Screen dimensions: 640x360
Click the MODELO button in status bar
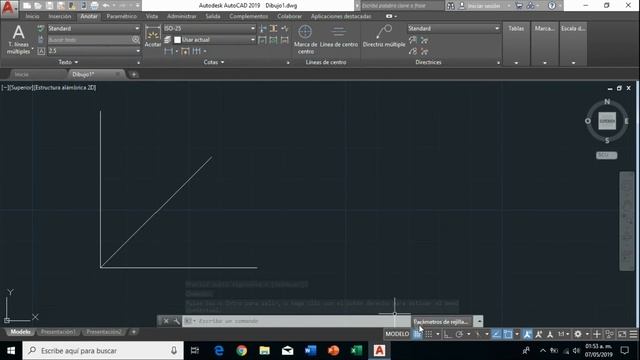(397, 334)
